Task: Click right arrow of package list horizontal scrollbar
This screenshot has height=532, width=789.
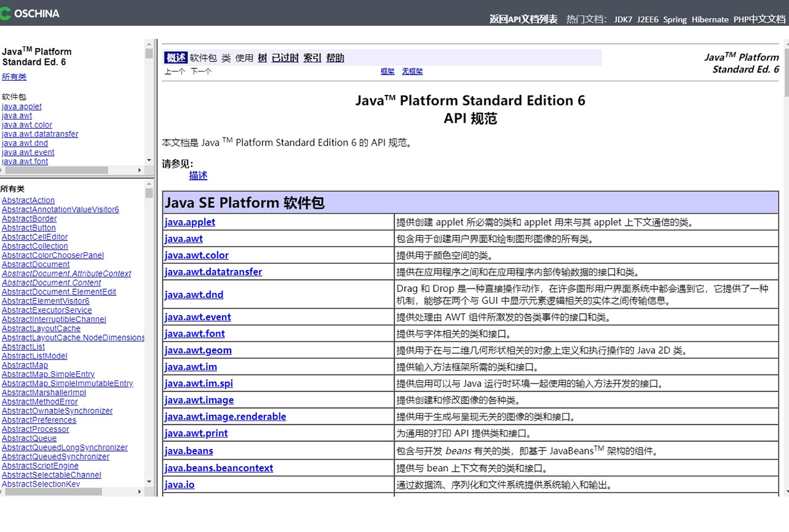Action: (139, 170)
